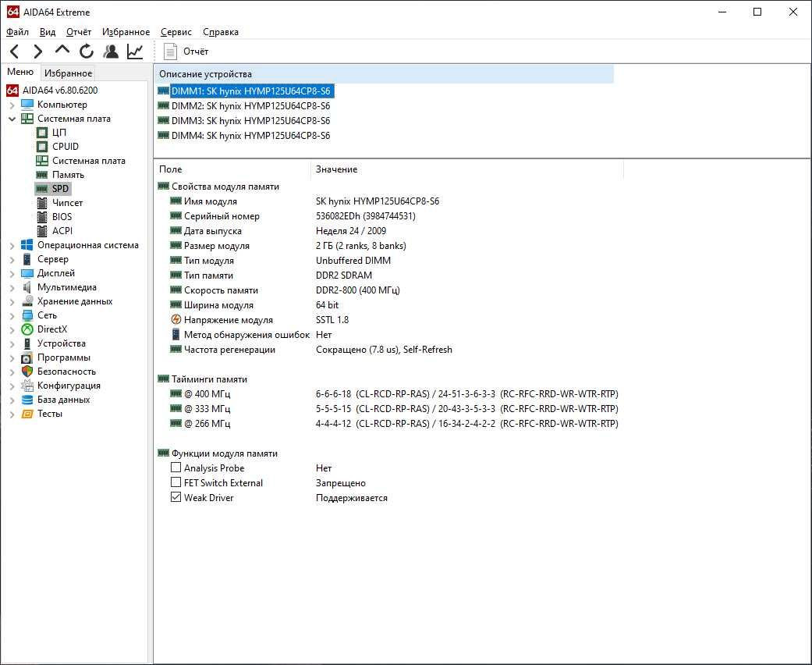
Task: Click the Безопасность shield icon in the tree
Action: pos(27,372)
